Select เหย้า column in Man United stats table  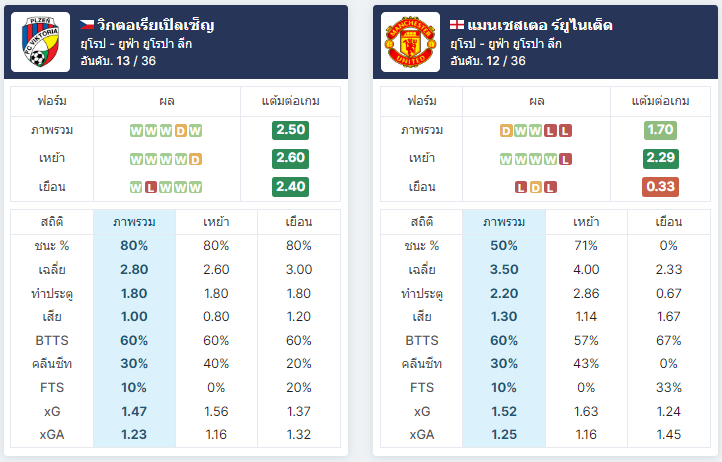[586, 222]
